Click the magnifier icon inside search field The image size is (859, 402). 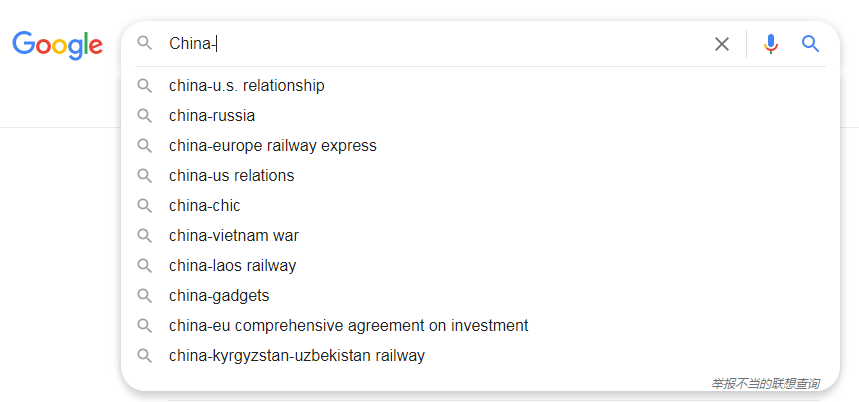[145, 43]
